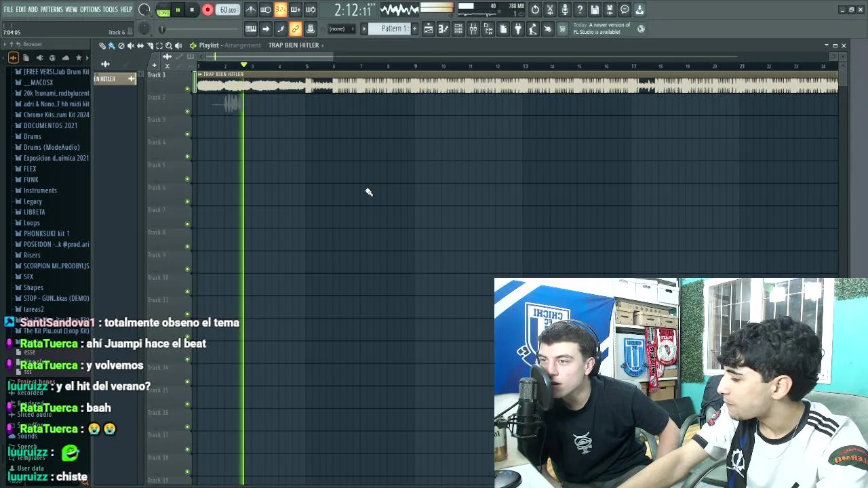Click the newer version of FL Studio notice

(602, 28)
